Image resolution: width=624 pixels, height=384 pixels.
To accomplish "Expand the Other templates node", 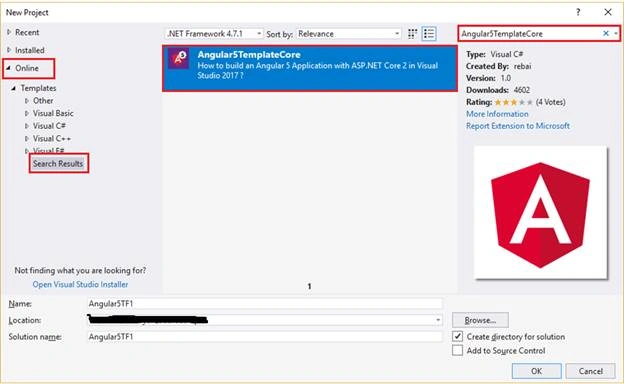I will 27,101.
